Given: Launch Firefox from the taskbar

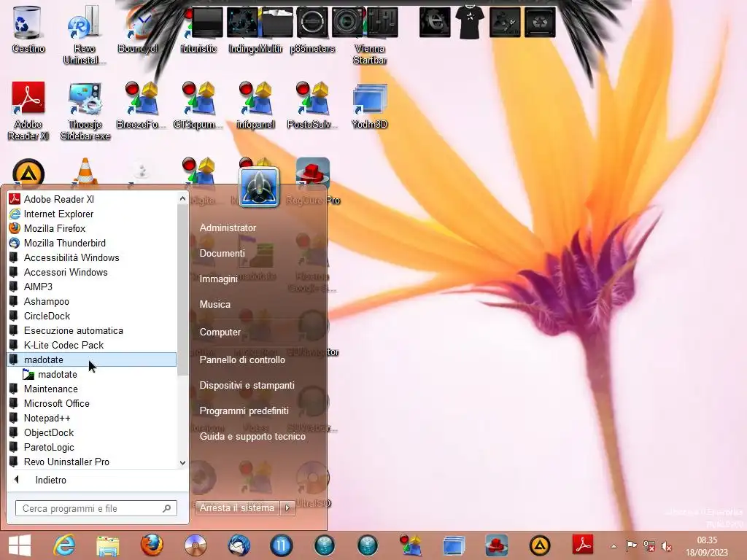Looking at the screenshot, I should pos(152,545).
